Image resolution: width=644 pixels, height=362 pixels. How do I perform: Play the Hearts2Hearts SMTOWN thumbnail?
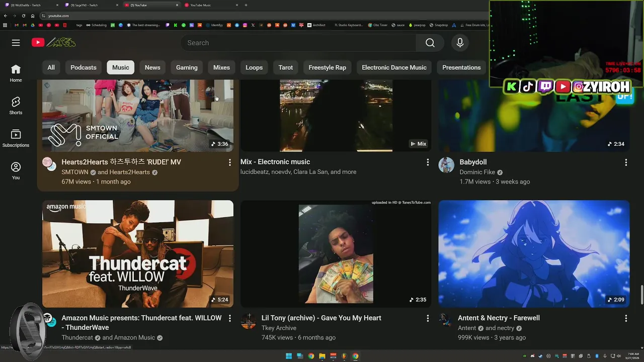[x=138, y=116]
